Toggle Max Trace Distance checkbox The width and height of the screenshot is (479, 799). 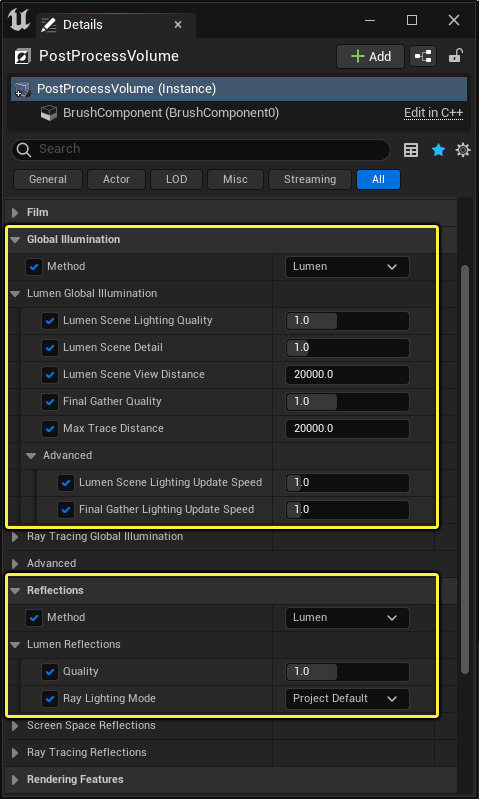pos(49,429)
